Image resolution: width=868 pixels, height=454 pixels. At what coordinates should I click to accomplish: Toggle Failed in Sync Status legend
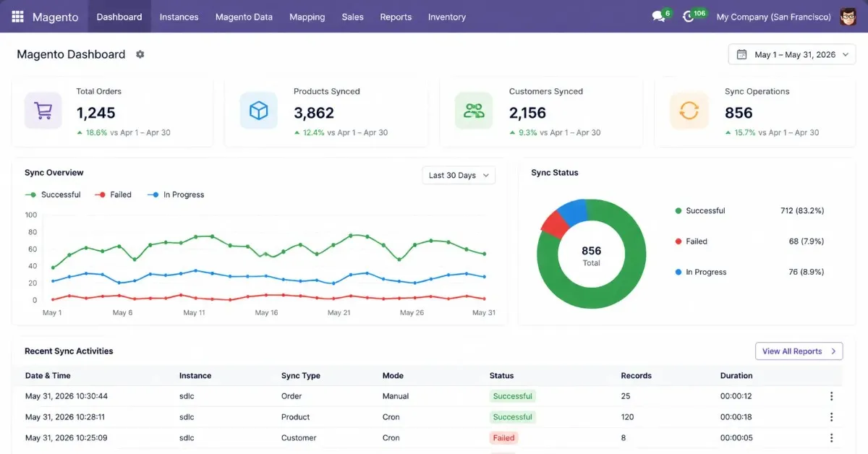pyautogui.click(x=691, y=241)
